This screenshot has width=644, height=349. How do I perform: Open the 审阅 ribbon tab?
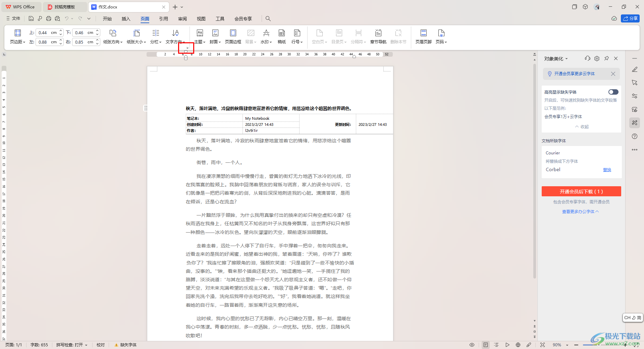coord(182,19)
